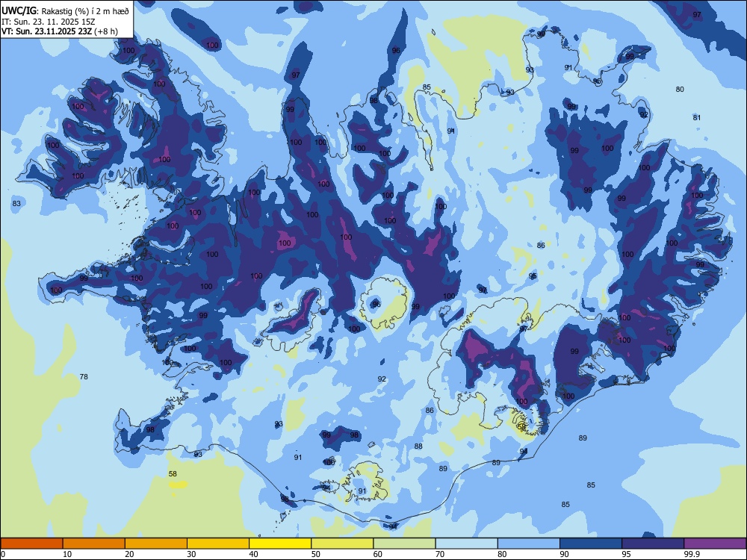Click the map value '83' off the west coast

(x=16, y=203)
